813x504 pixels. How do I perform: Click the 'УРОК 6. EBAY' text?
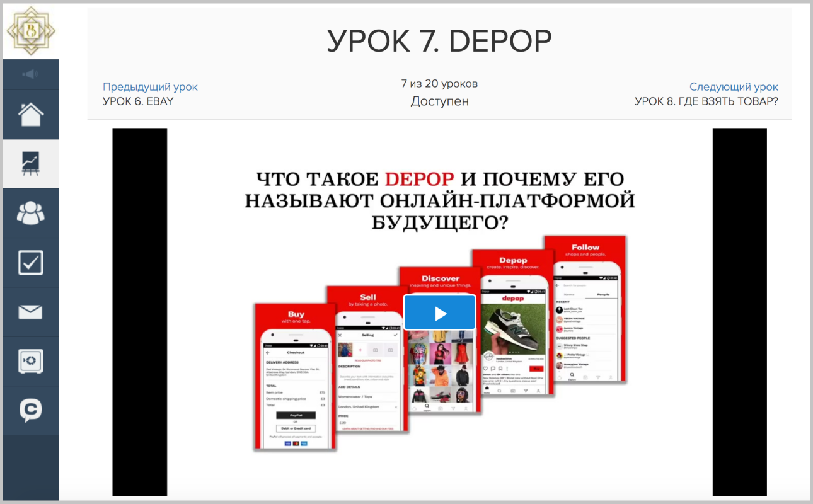138,101
